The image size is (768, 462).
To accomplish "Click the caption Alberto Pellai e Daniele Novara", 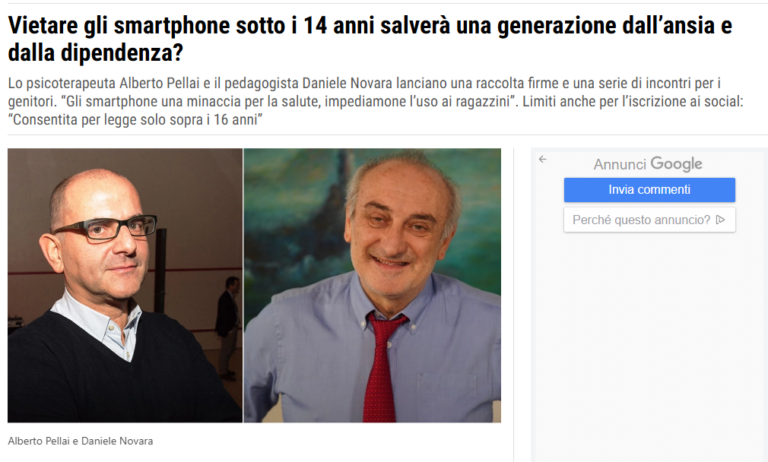I will coord(80,441).
